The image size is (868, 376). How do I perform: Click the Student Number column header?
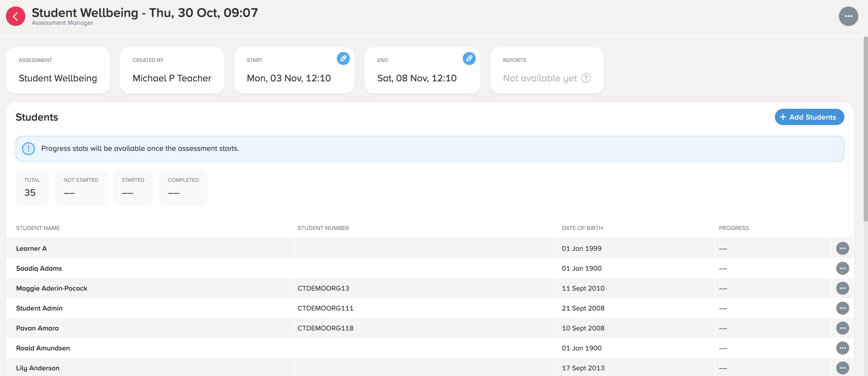click(x=323, y=228)
